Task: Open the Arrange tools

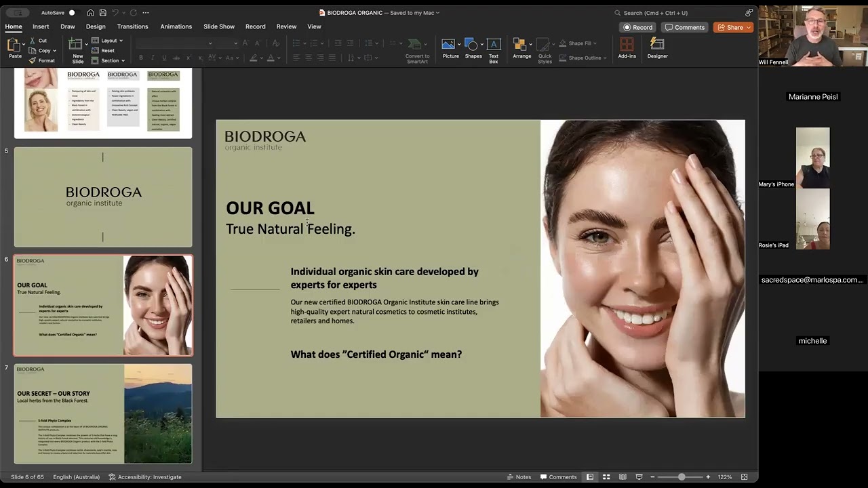Action: click(521, 49)
